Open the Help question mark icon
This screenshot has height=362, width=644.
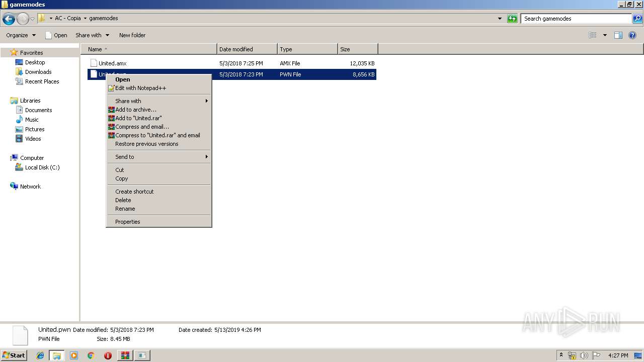coord(633,35)
